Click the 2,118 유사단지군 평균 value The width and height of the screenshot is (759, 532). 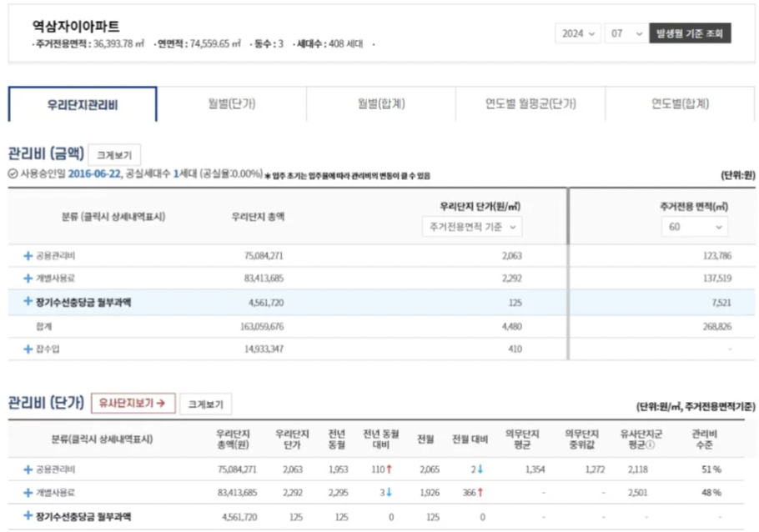638,469
